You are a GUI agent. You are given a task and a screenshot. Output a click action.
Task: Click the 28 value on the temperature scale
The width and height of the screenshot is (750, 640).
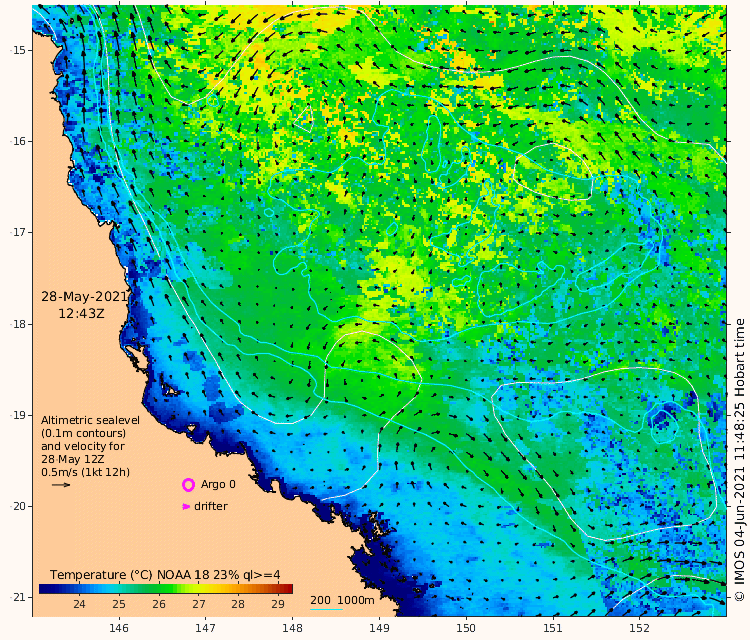(x=238, y=604)
